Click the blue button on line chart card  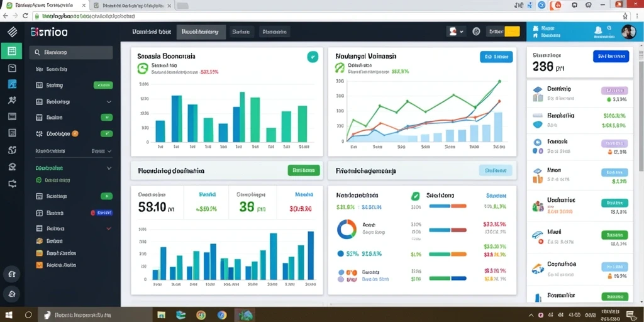tap(496, 57)
